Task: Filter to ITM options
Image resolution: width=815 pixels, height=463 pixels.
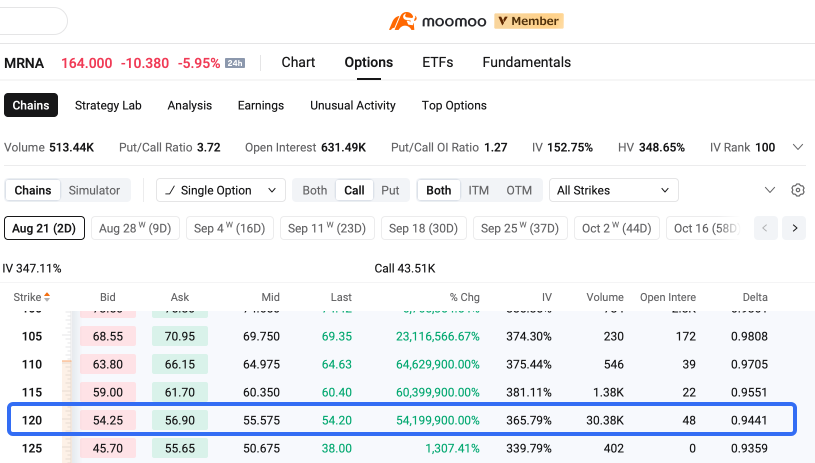Action: (x=479, y=190)
